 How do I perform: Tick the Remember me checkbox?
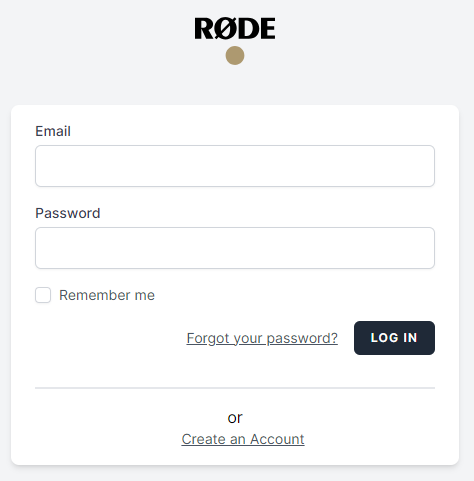click(43, 295)
